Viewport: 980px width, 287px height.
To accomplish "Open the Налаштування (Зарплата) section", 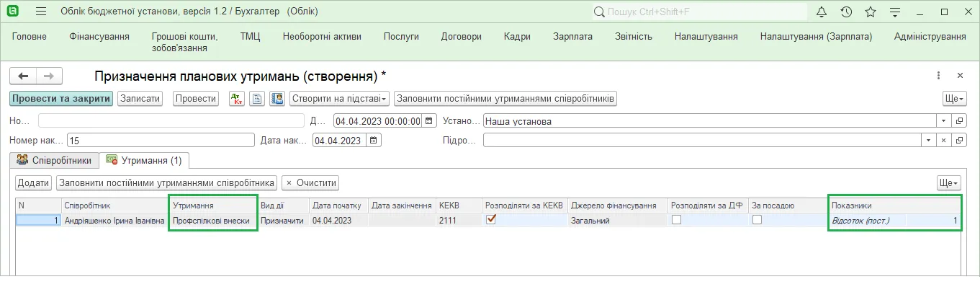I will click(817, 37).
